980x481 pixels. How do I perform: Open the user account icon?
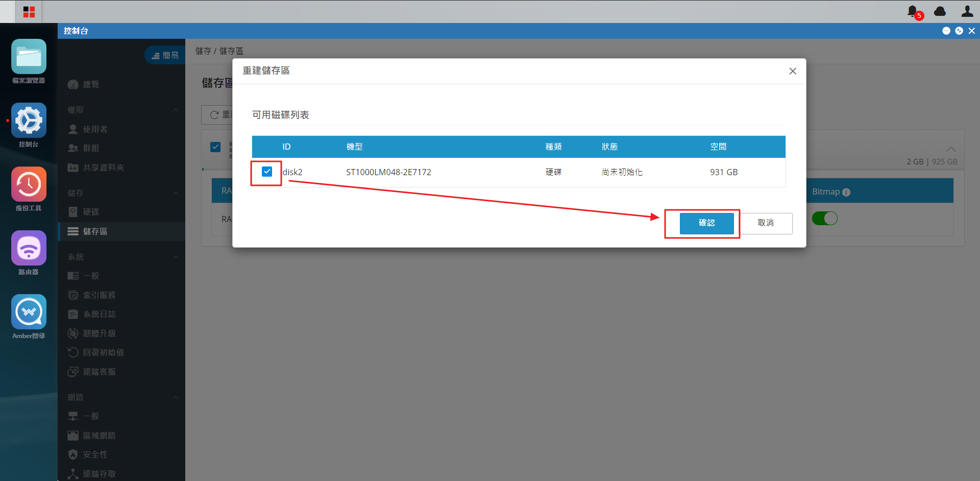pos(967,11)
